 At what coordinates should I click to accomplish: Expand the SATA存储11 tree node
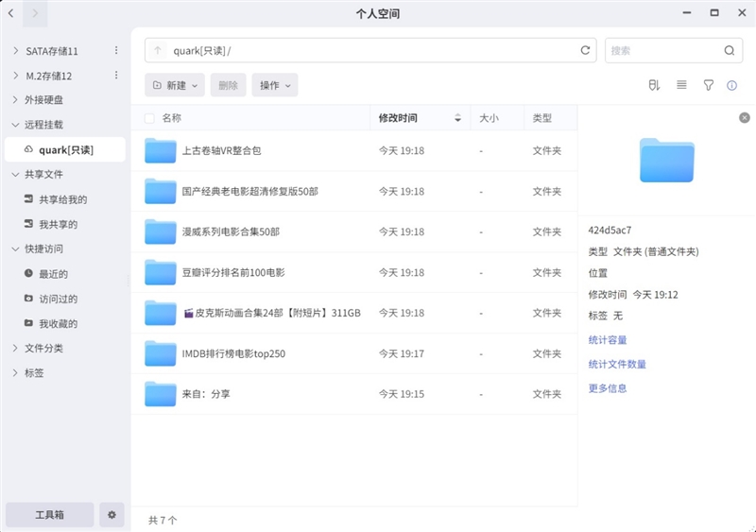[15, 50]
